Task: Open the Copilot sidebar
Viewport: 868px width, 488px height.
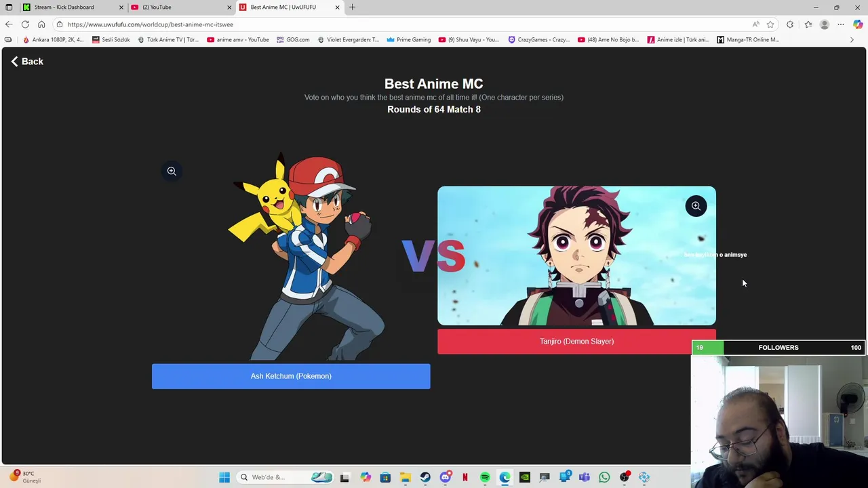Action: pyautogui.click(x=858, y=24)
